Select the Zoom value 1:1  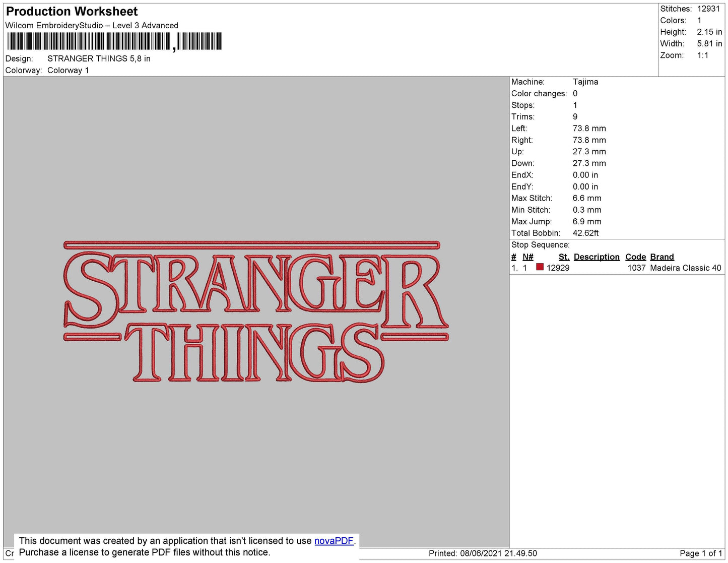[703, 55]
